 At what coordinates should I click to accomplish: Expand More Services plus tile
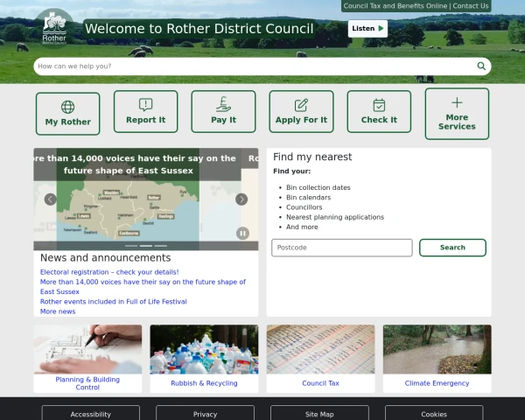tap(457, 114)
